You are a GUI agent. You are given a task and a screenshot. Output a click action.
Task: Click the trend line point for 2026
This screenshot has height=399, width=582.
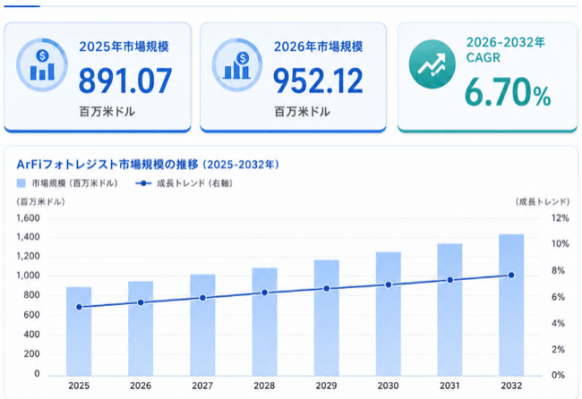click(x=141, y=303)
